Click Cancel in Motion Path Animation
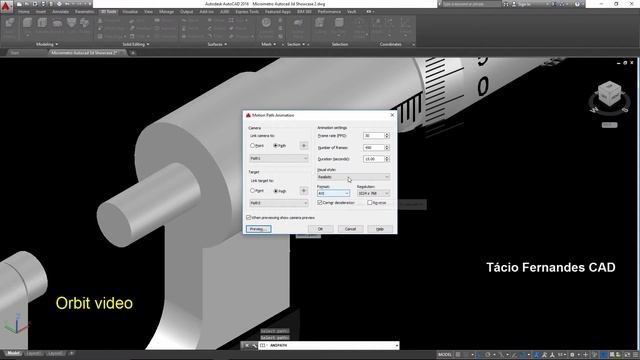The width and height of the screenshot is (640, 360). tap(350, 229)
